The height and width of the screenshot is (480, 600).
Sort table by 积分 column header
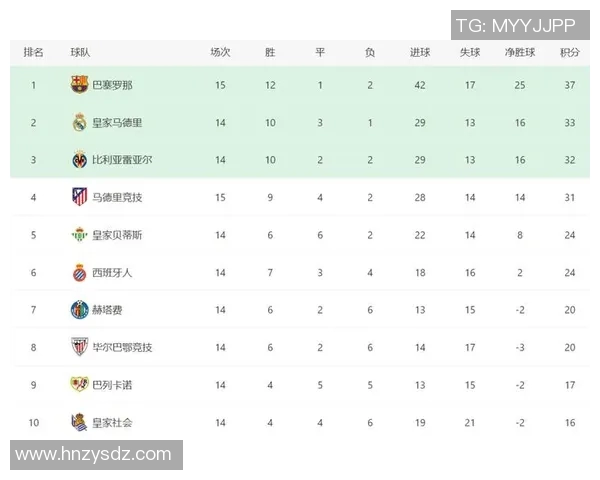click(570, 52)
